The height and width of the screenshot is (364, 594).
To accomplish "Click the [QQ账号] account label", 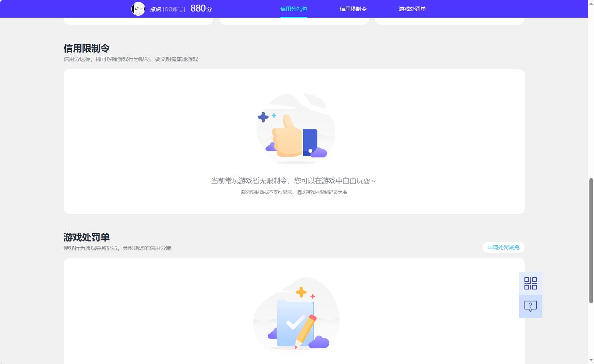I will (x=174, y=9).
